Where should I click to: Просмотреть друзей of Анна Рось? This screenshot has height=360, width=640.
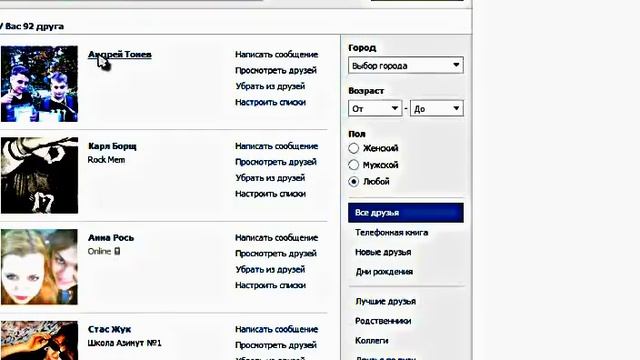pyautogui.click(x=276, y=253)
